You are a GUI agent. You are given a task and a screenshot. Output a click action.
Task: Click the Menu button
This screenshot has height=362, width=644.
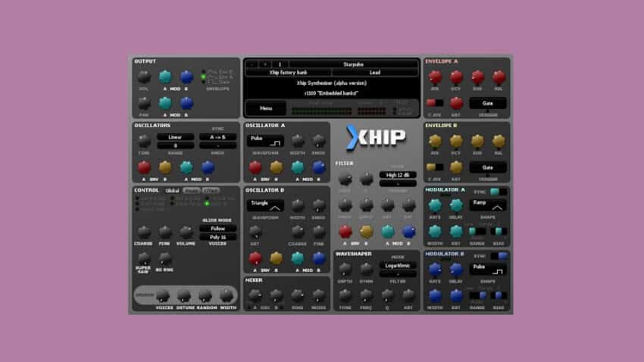(x=266, y=108)
